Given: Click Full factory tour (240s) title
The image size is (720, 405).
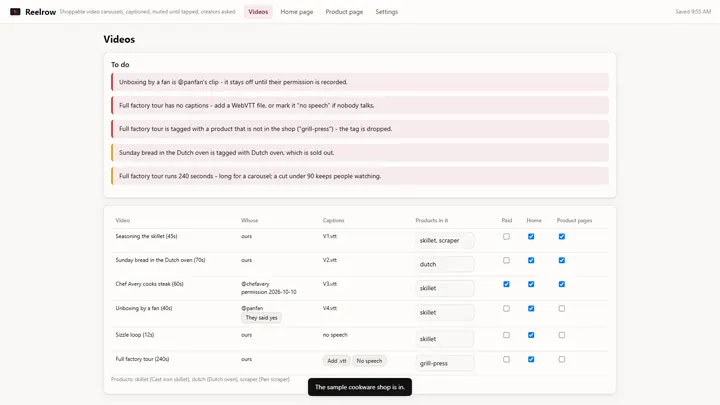Looking at the screenshot, I should click(x=142, y=359).
